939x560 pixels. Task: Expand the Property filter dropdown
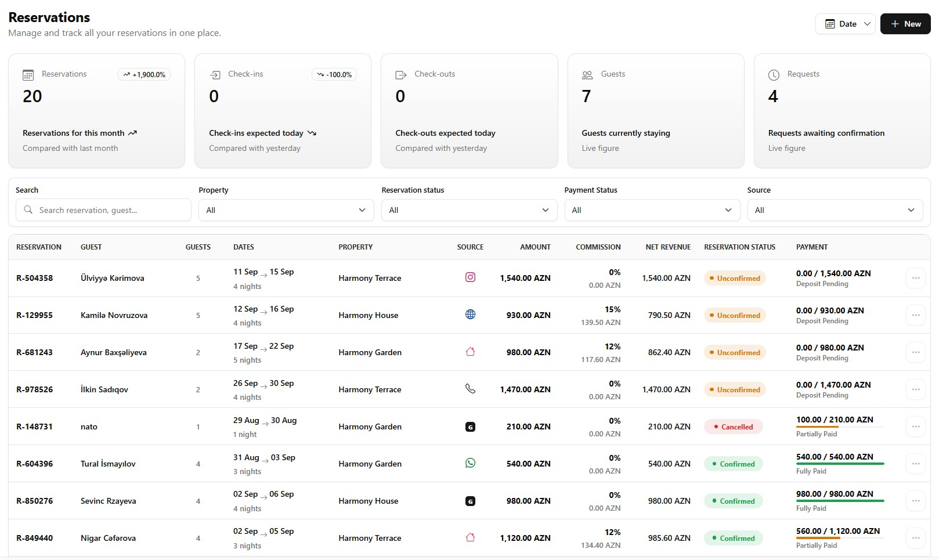(x=287, y=210)
